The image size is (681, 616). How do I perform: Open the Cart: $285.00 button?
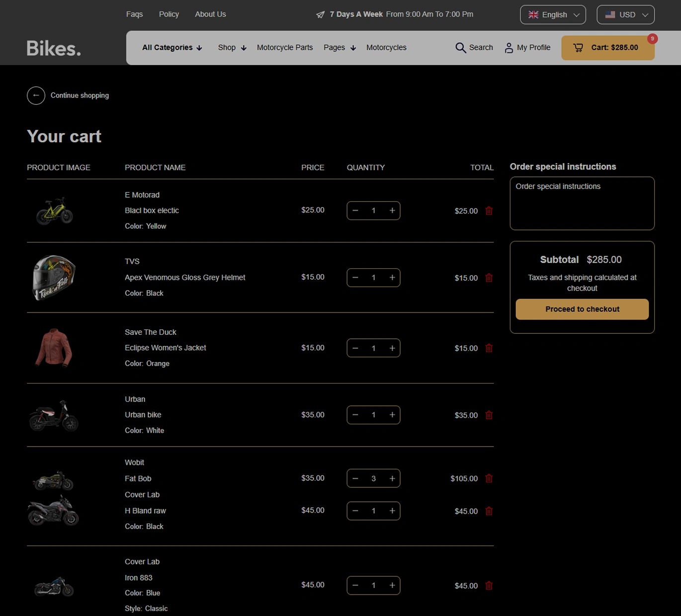click(x=608, y=48)
